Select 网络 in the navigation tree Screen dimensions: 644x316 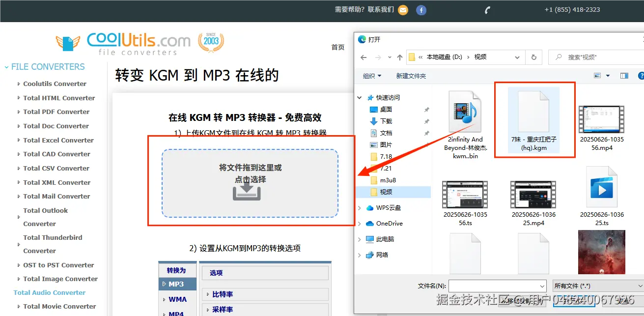pos(382,255)
